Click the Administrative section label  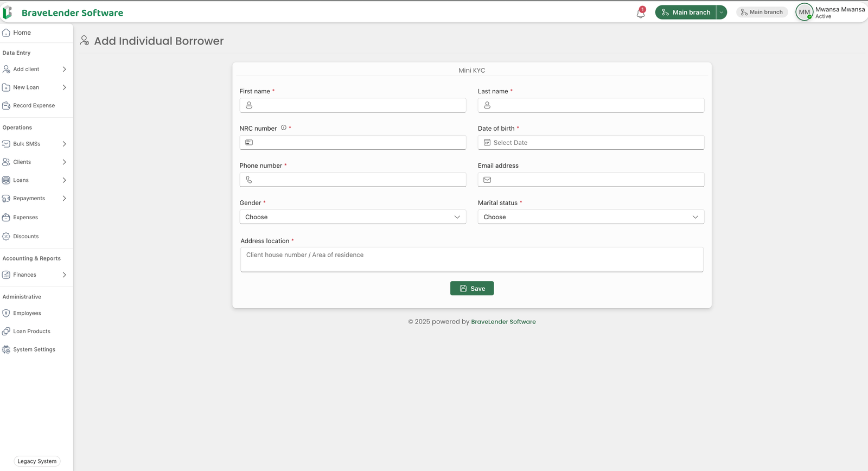(x=22, y=297)
